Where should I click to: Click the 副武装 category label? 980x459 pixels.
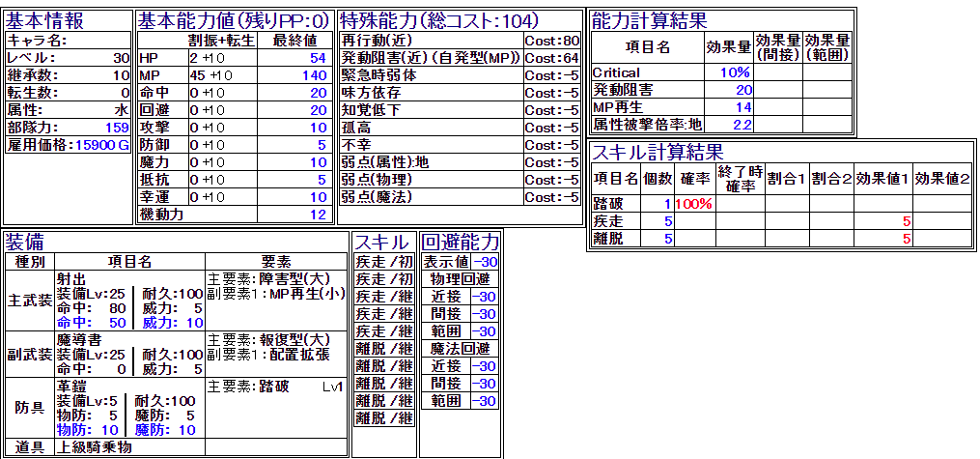coord(29,355)
